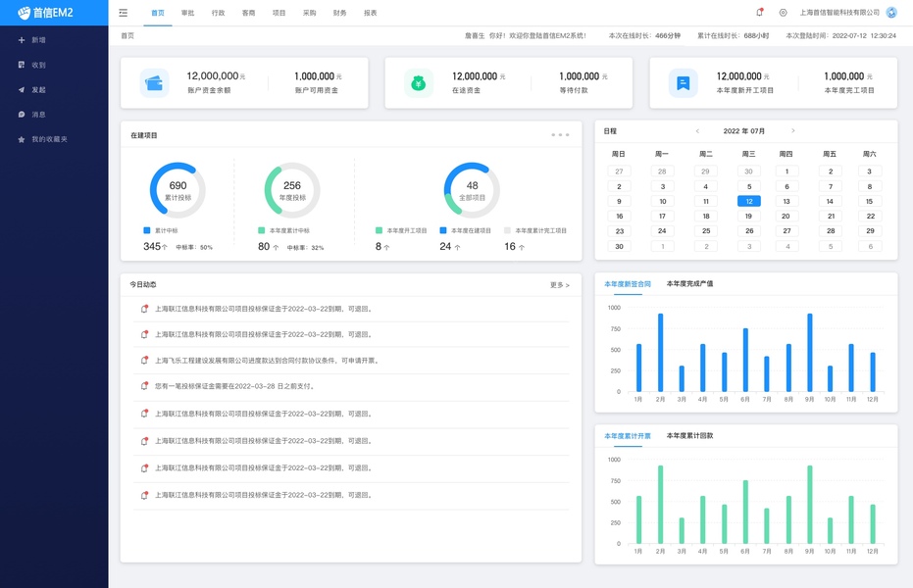The width and height of the screenshot is (913, 588).
Task: Open the three-dot menu of 在建项目
Action: (x=560, y=135)
